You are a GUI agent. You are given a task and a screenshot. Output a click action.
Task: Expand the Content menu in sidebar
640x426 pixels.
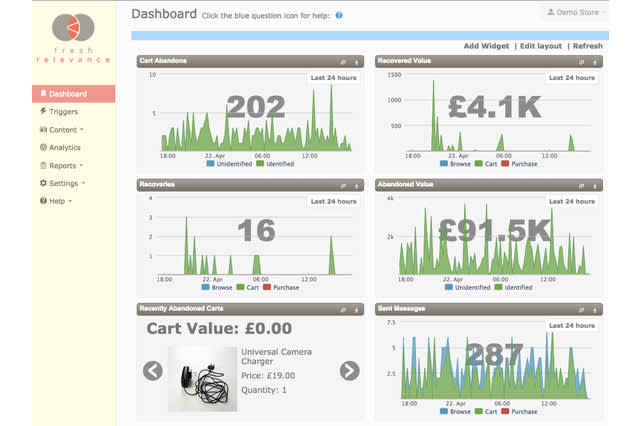pos(62,129)
